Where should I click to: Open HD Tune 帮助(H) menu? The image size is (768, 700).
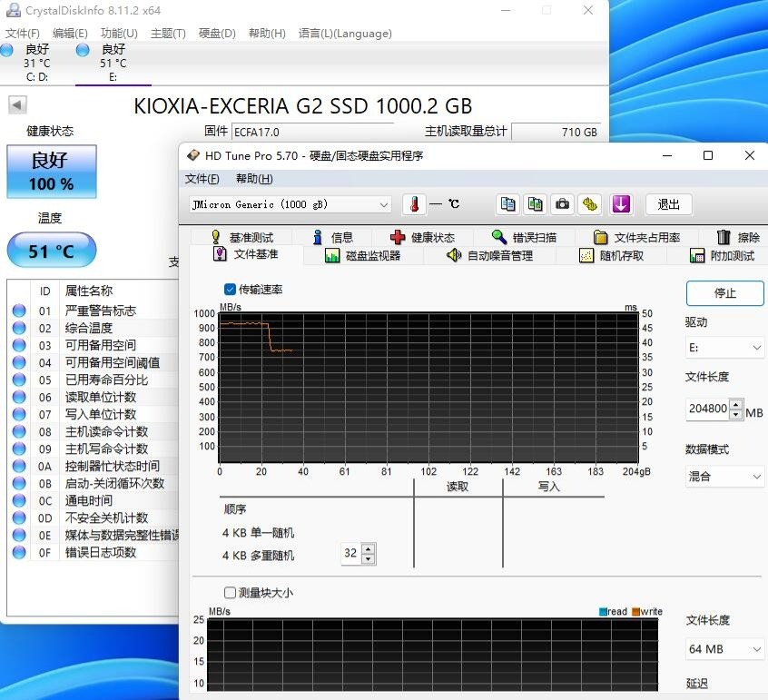click(254, 179)
